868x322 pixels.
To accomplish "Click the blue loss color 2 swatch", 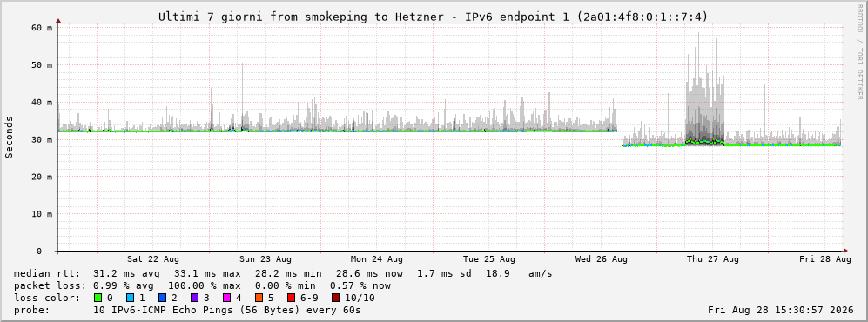I will pos(162,298).
